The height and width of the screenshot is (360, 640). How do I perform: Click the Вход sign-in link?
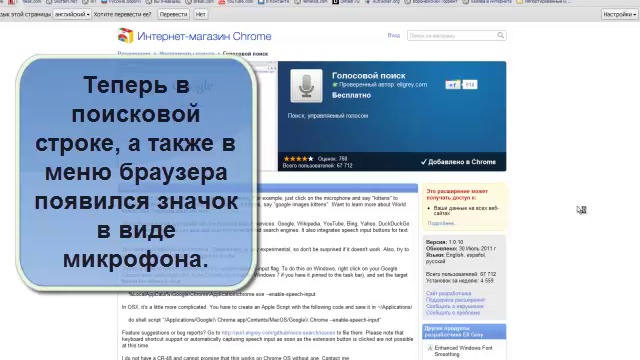pos(393,36)
